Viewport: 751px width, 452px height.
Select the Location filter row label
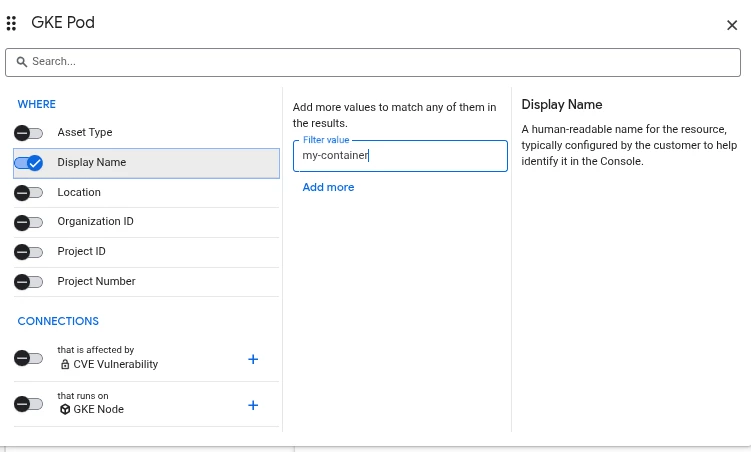pyautogui.click(x=79, y=192)
